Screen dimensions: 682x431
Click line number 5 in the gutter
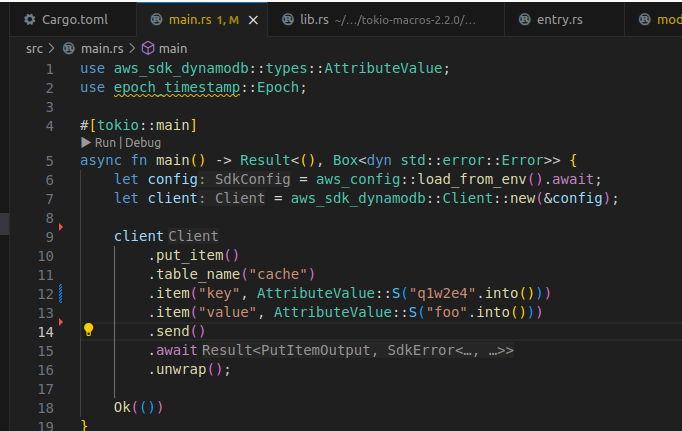[50, 160]
